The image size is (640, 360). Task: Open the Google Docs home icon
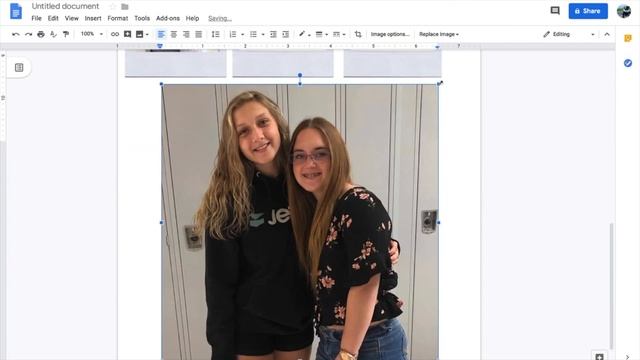16,11
